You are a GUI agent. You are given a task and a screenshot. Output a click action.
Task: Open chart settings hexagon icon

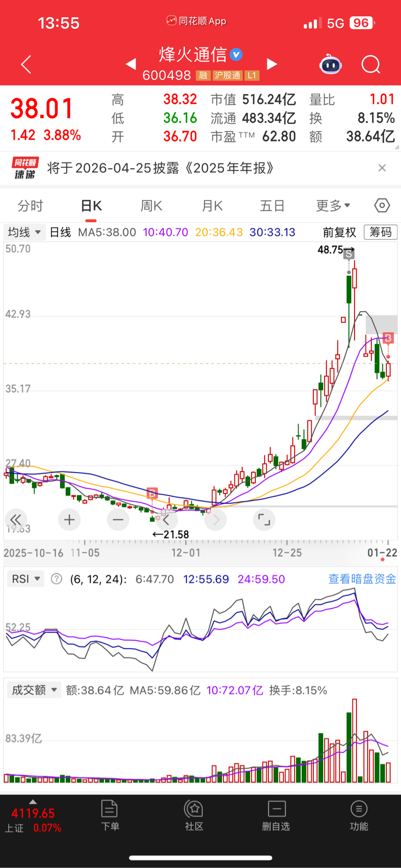click(x=382, y=206)
